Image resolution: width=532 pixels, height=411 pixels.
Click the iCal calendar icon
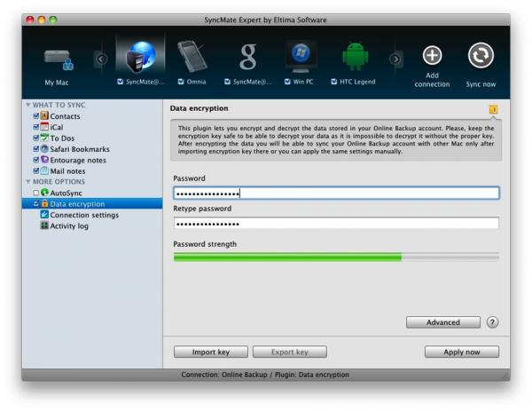pyautogui.click(x=44, y=127)
